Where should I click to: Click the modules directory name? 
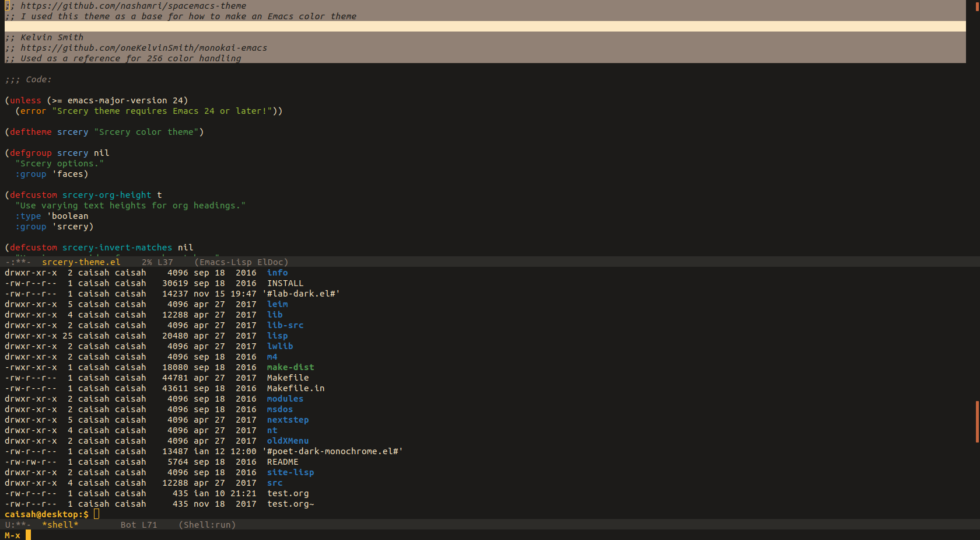(285, 399)
